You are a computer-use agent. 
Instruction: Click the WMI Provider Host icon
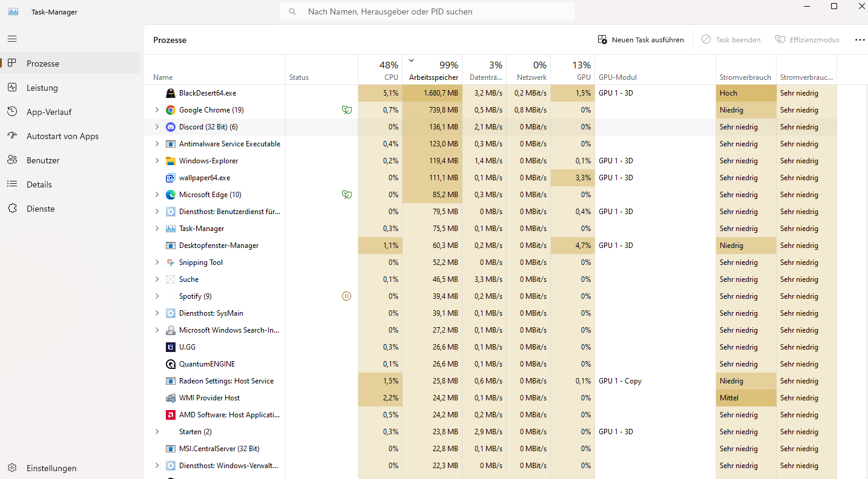tap(171, 398)
